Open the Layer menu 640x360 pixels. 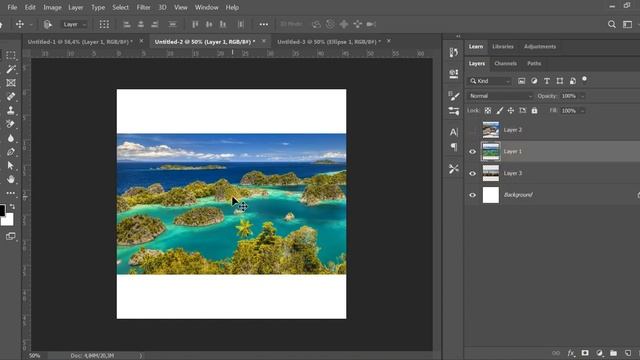[76, 7]
